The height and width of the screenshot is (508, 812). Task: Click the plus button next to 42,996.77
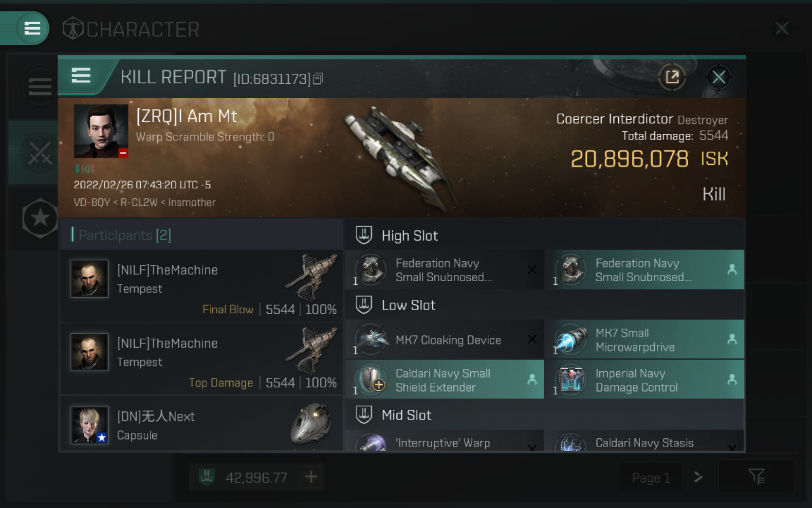[x=311, y=477]
